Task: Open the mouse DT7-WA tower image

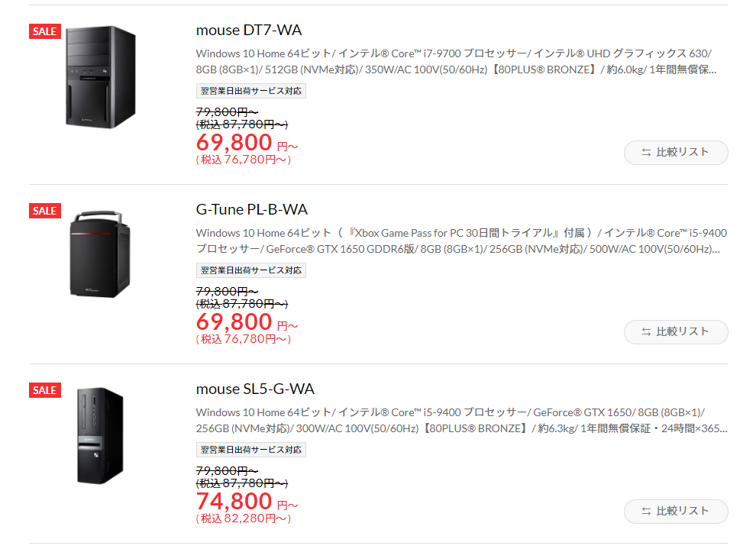Action: (101, 77)
